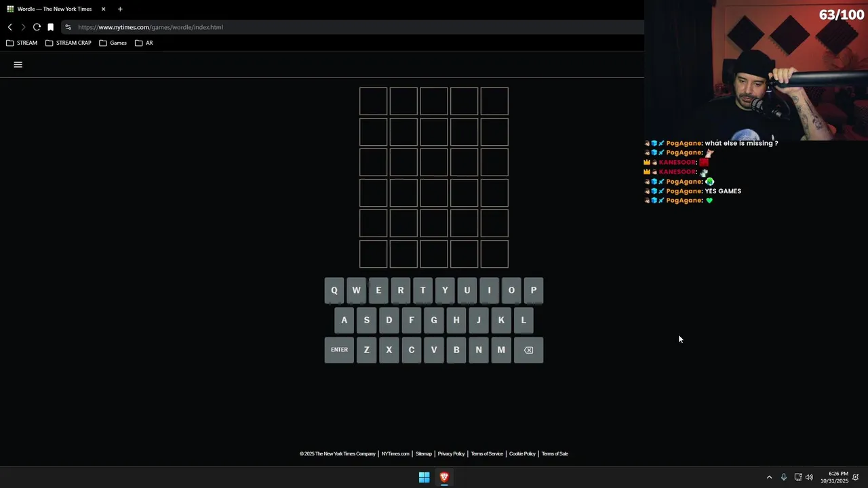Open the Sitemap footer link
This screenshot has height=488, width=868.
pyautogui.click(x=424, y=453)
